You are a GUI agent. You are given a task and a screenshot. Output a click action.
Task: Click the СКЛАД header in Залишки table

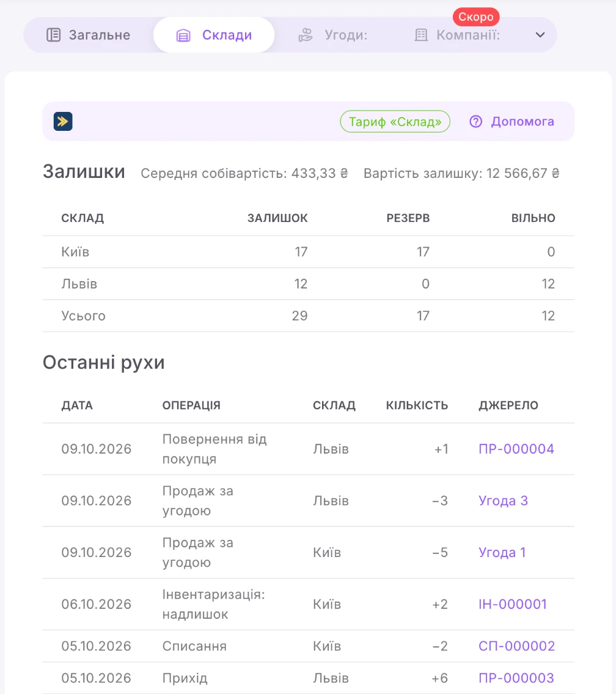(x=82, y=218)
